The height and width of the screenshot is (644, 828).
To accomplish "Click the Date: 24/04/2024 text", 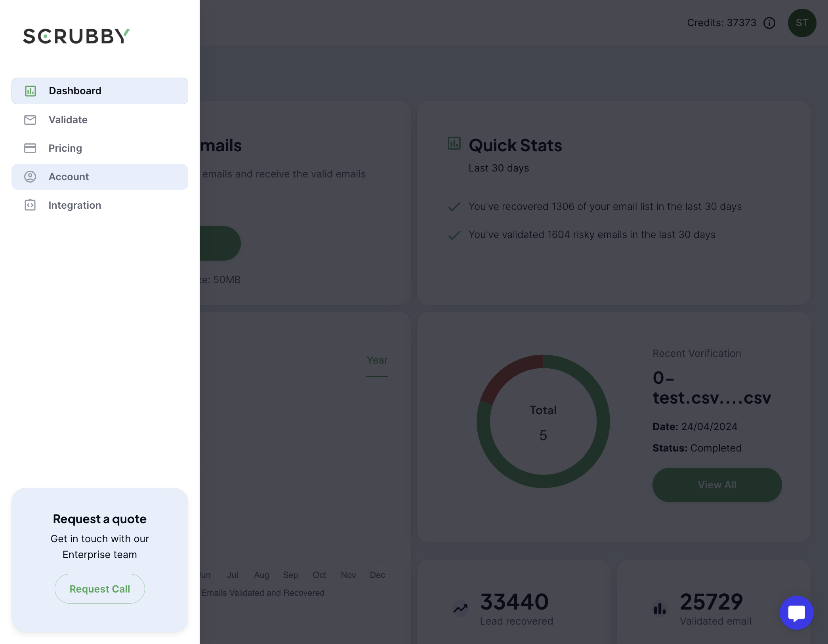I will 695,427.
